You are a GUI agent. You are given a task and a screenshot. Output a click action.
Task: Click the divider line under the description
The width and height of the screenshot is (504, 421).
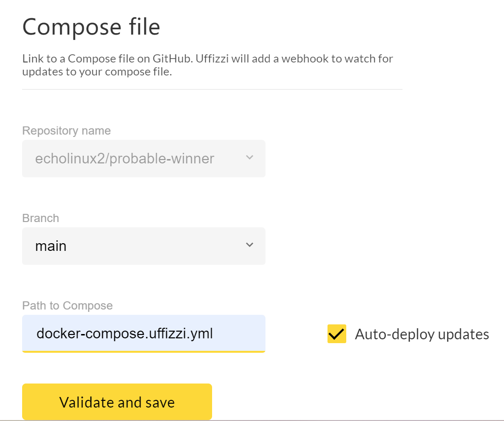click(212, 89)
